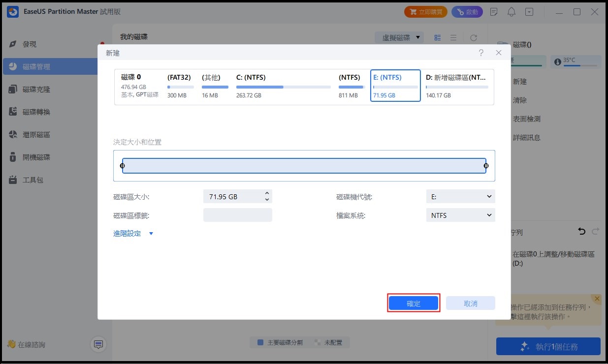Click the undo arrow in task queue
Viewport: 608px width, 364px height.
[x=581, y=231]
